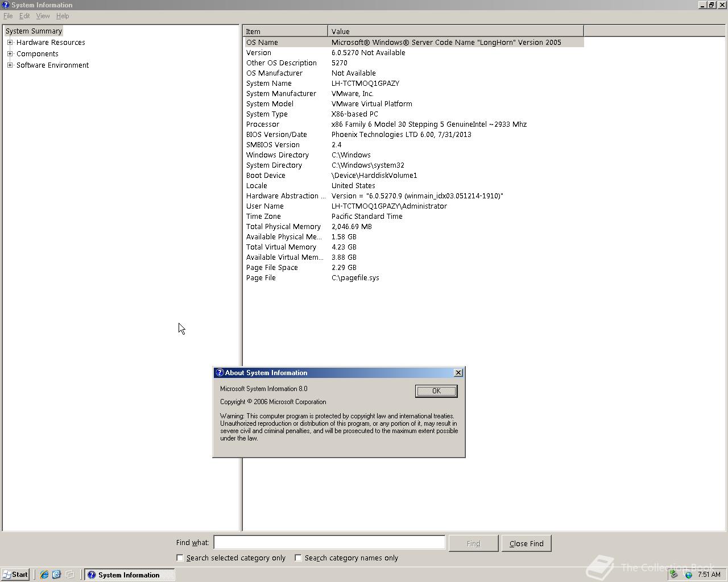Click the Find button
The height and width of the screenshot is (582, 728).
click(x=473, y=543)
